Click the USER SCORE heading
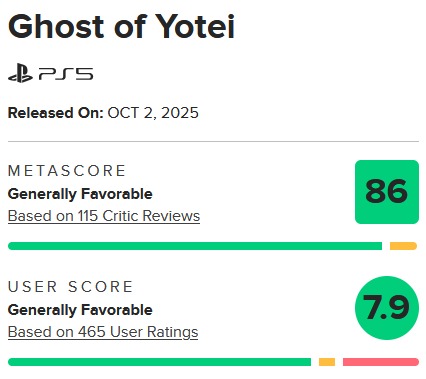 [70, 287]
